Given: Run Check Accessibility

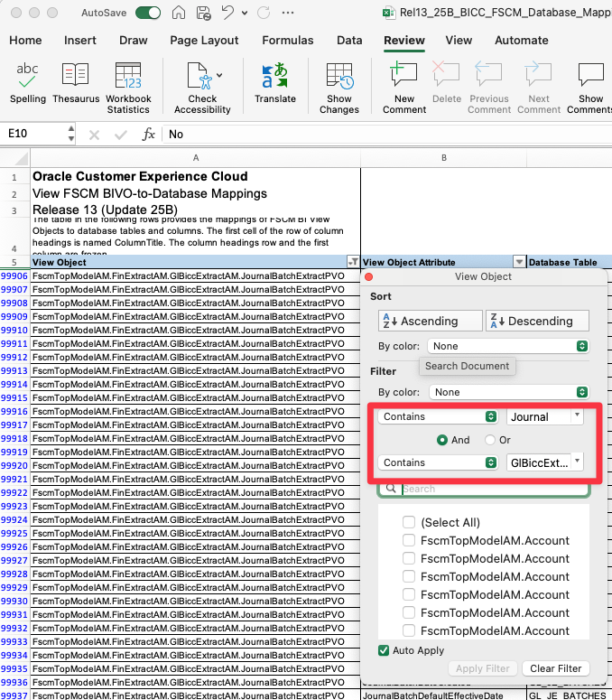Looking at the screenshot, I should pyautogui.click(x=202, y=76).
